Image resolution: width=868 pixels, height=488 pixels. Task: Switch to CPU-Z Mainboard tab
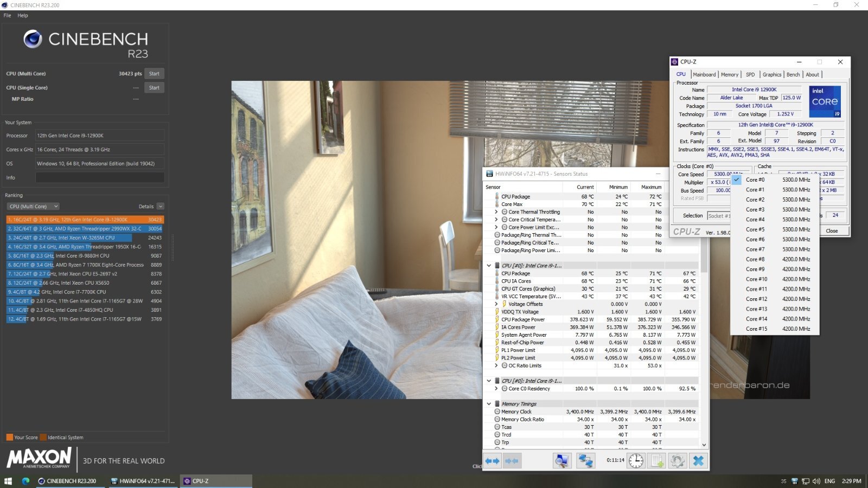pyautogui.click(x=704, y=74)
